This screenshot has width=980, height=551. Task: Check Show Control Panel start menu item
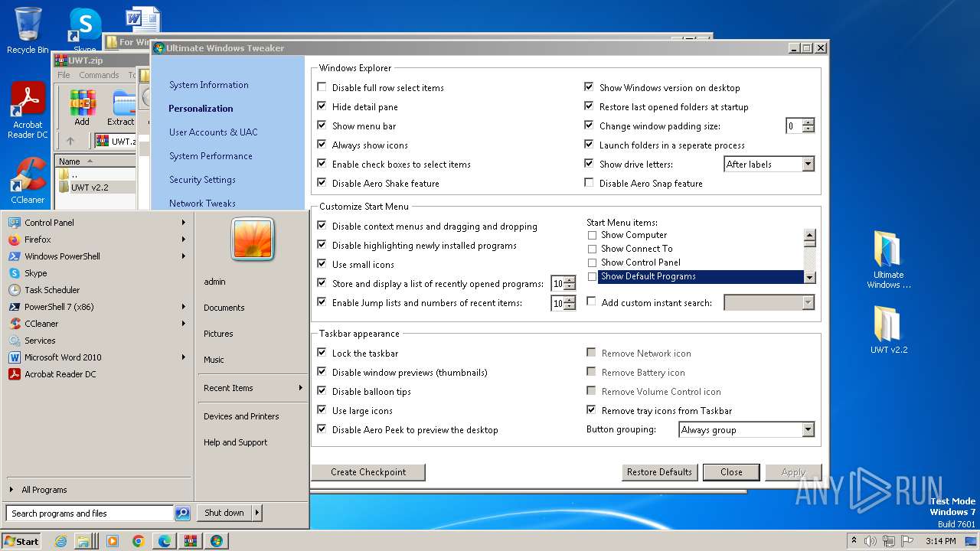pos(592,262)
